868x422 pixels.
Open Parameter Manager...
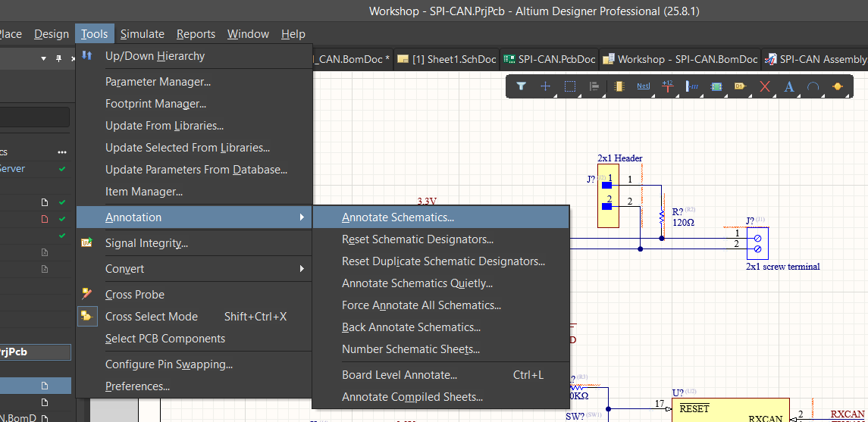pos(194,82)
